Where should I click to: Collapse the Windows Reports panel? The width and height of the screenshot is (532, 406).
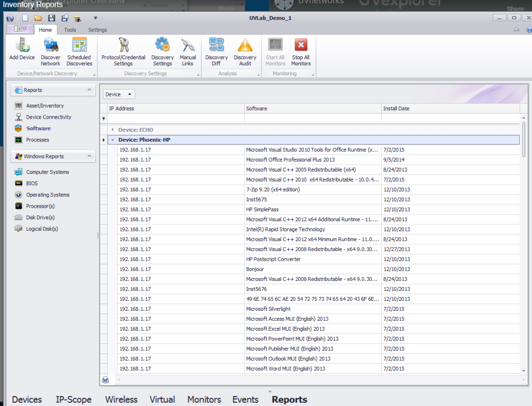pyautogui.click(x=89, y=156)
